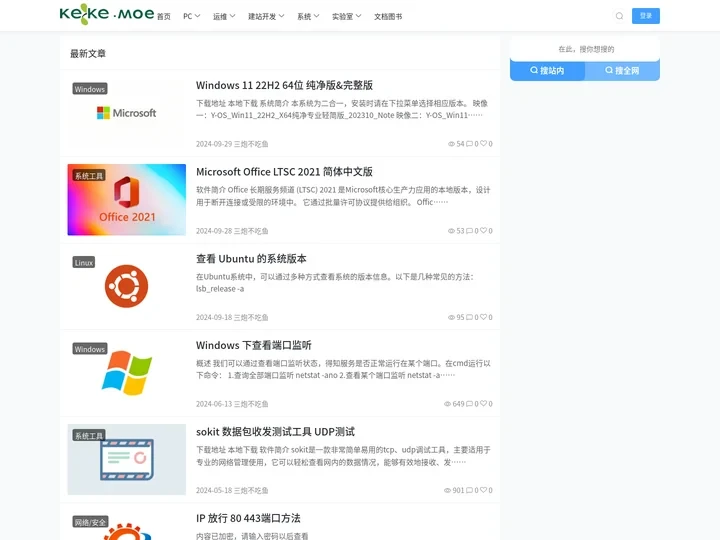This screenshot has height=540, width=720.
Task: Click the 最新文章 section heading
Action: point(88,54)
